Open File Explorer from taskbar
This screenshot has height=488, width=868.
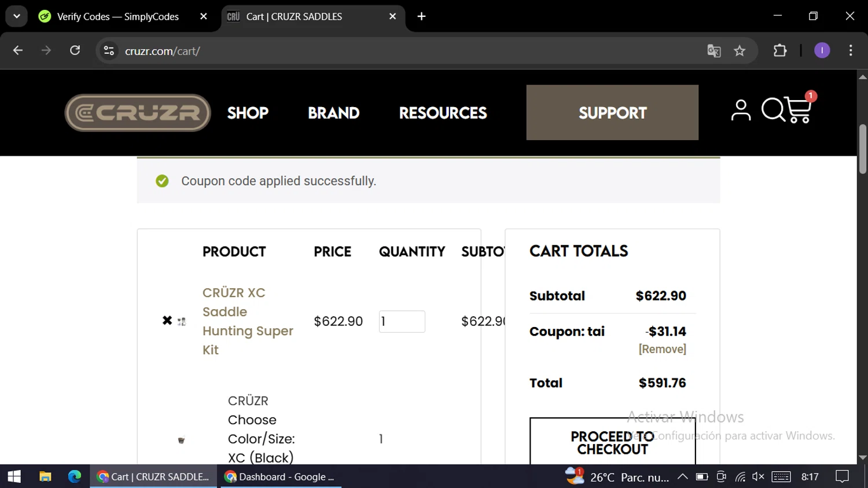pyautogui.click(x=45, y=476)
